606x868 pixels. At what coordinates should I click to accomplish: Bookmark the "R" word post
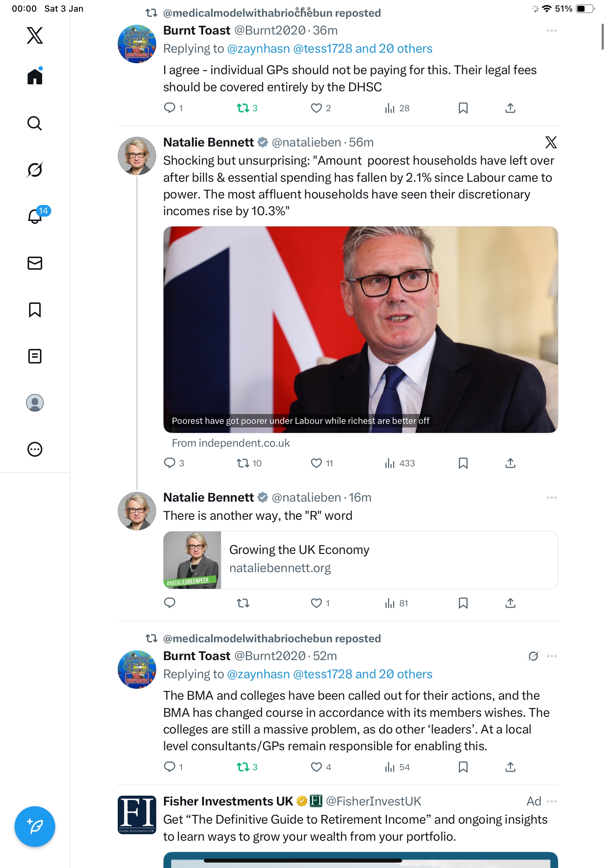coord(463,603)
